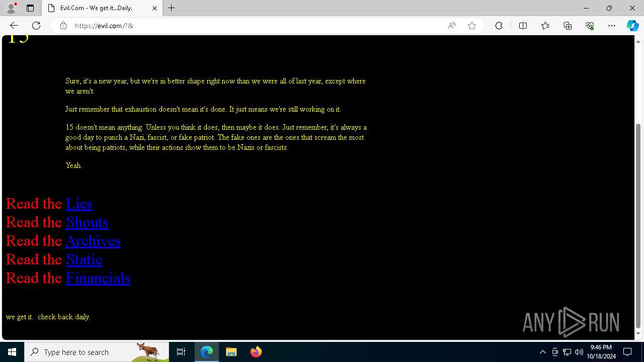Open Read aloud icon in address bar

[452, 26]
